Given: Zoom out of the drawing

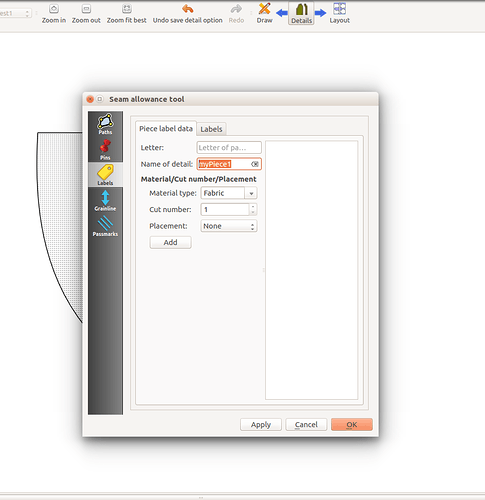Looking at the screenshot, I should click(x=86, y=13).
